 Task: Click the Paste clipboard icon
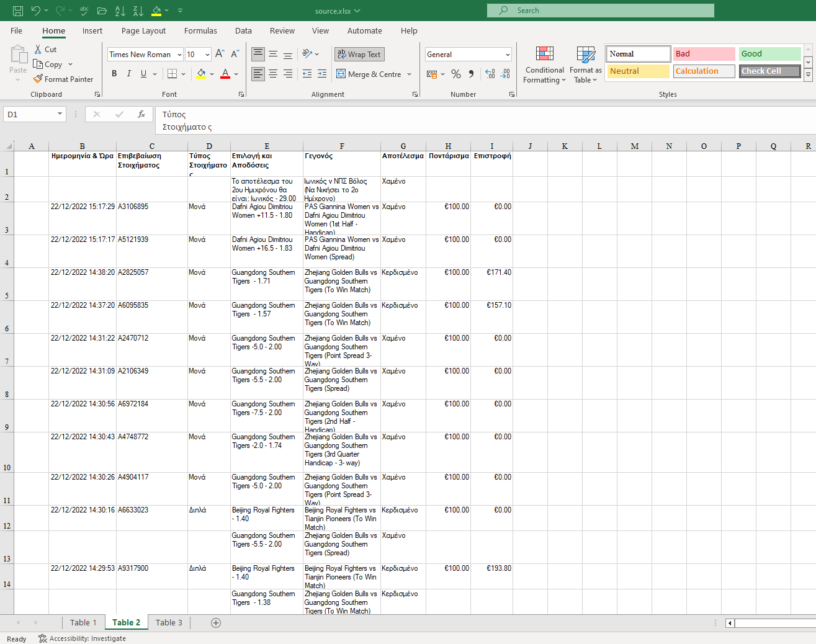click(x=18, y=55)
